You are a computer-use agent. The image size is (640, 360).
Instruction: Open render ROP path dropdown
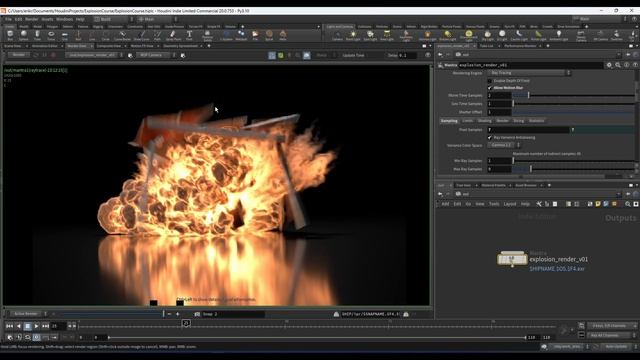[95, 55]
